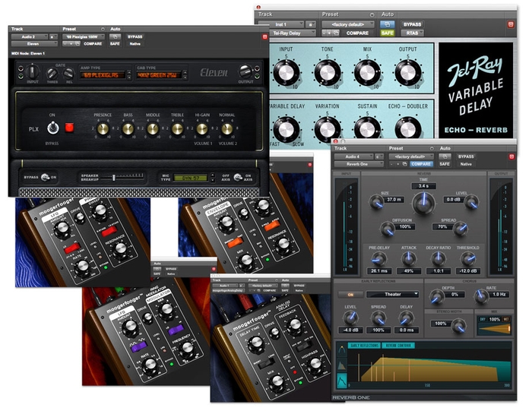Click the gate THRES knob in Eleven
Viewport: 532px width, 411px height.
tap(52, 73)
